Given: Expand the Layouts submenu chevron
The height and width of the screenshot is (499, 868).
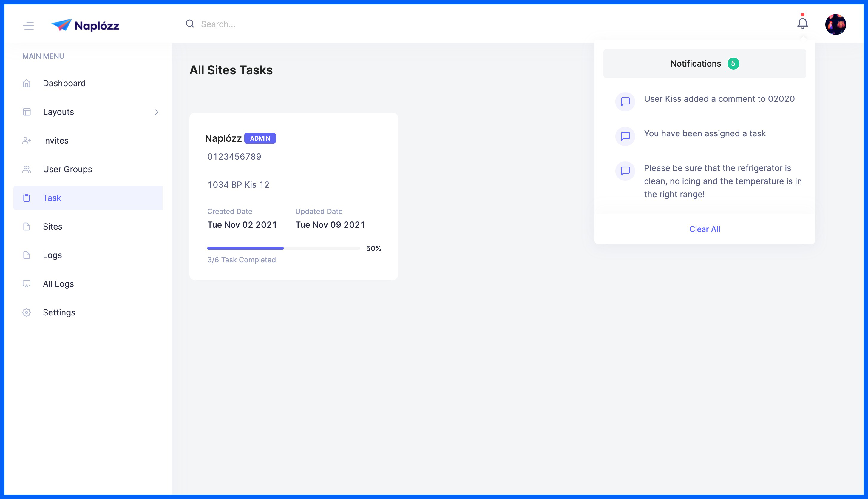Looking at the screenshot, I should coord(157,112).
